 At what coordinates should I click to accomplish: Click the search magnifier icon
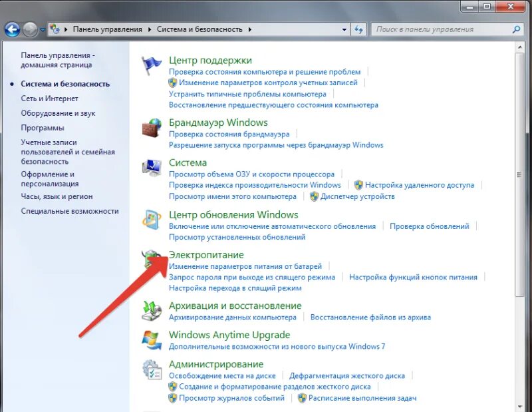tap(516, 29)
